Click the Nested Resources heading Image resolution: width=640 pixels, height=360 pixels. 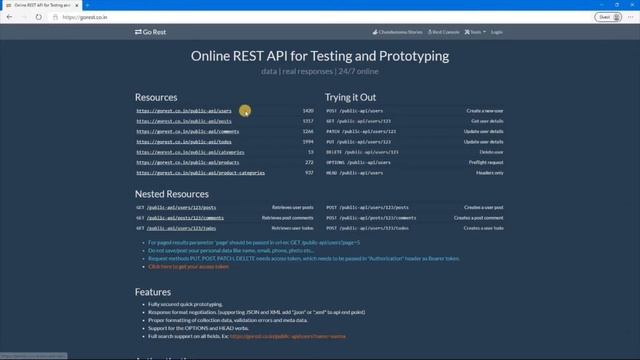(171, 194)
